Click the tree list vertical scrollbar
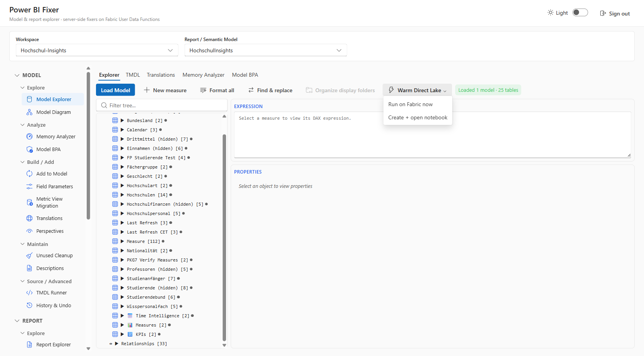This screenshot has height=356, width=644. pos(224,237)
